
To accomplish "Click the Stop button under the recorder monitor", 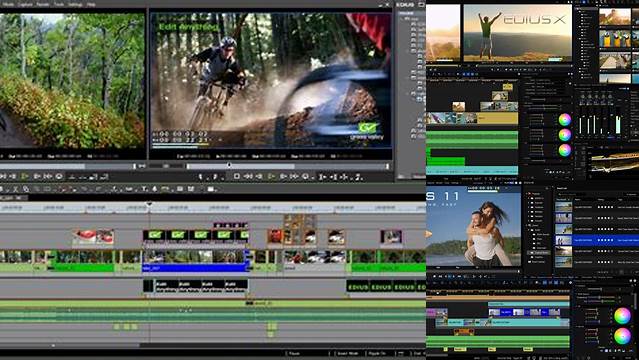I will [x=237, y=177].
